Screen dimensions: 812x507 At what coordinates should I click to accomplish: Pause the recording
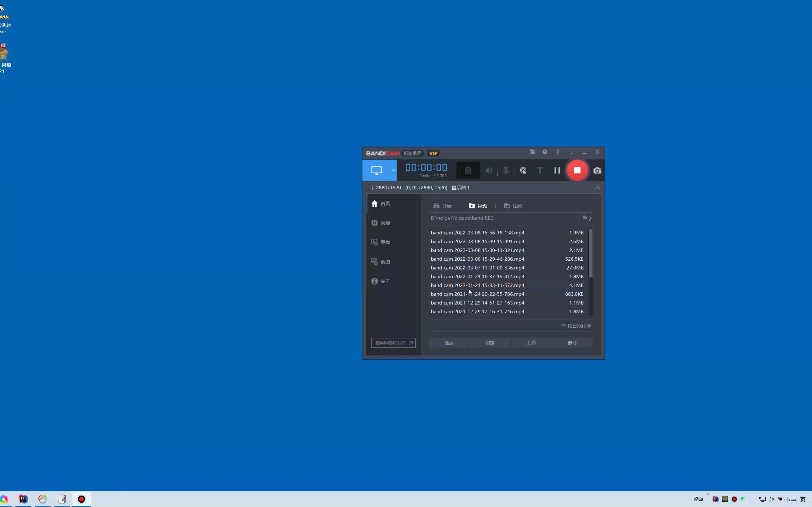557,170
